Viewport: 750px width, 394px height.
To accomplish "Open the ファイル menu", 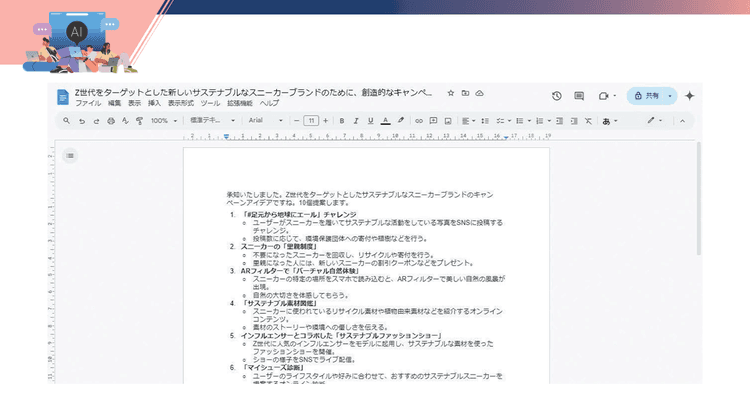I will [x=88, y=103].
